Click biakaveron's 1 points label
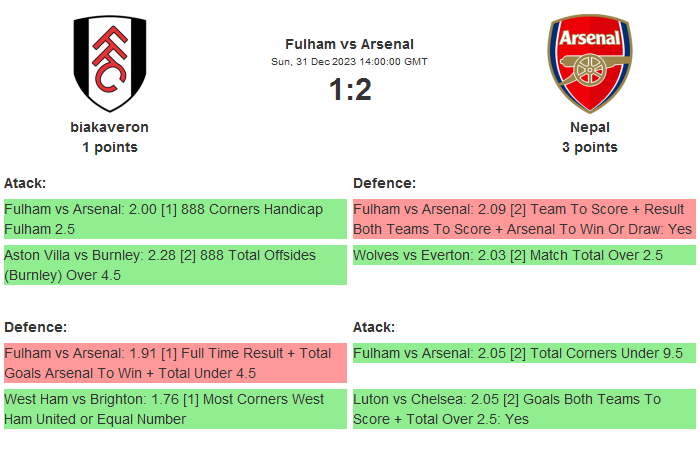Viewport: 700px width, 460px height. (x=110, y=147)
